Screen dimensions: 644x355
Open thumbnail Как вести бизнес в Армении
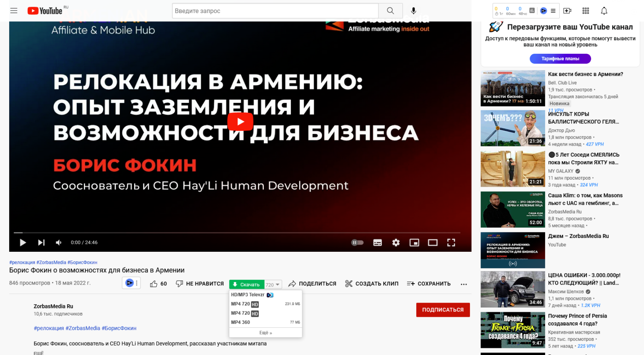point(513,88)
